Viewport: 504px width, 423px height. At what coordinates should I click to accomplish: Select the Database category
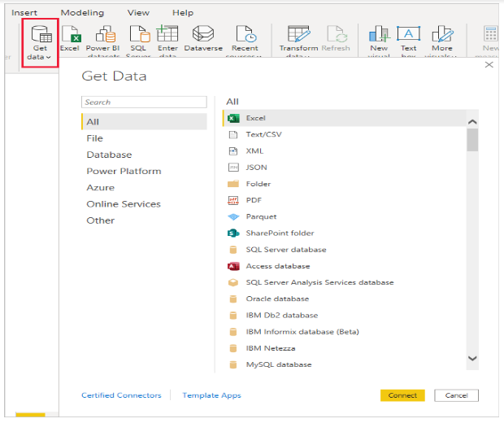click(x=109, y=155)
